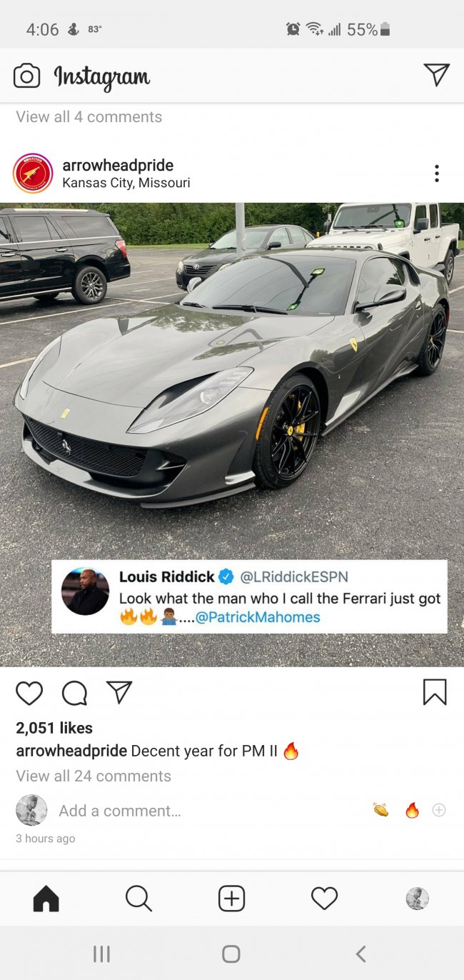Open activity heart tab

[x=324, y=899]
